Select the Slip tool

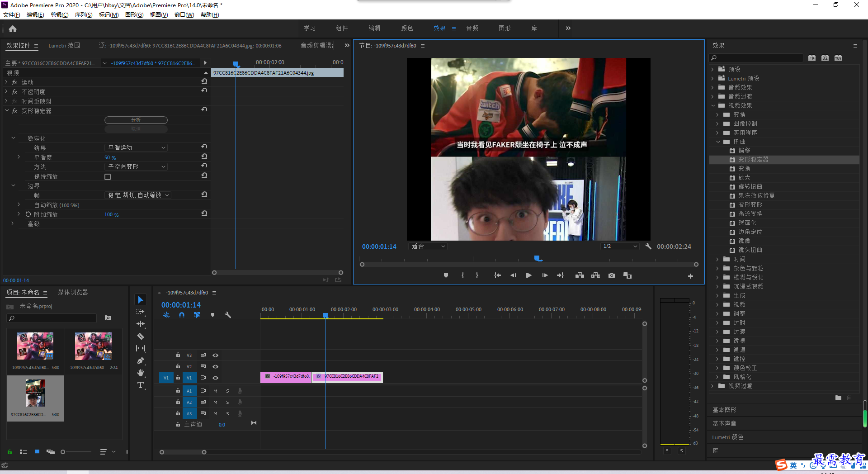click(141, 348)
